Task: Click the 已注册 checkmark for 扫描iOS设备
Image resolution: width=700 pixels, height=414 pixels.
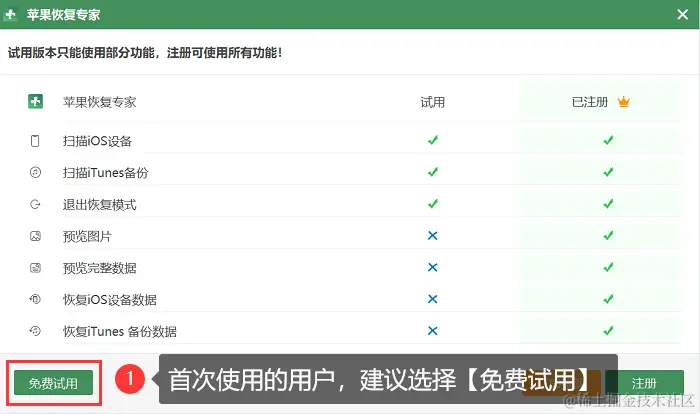Action: pyautogui.click(x=608, y=140)
